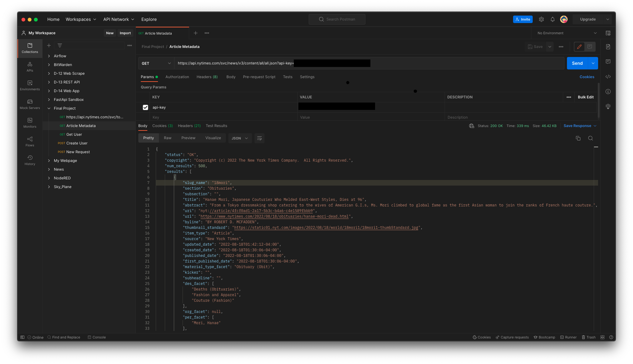The image size is (633, 364).
Task: Open the Send button dropdown arrow
Action: click(593, 63)
